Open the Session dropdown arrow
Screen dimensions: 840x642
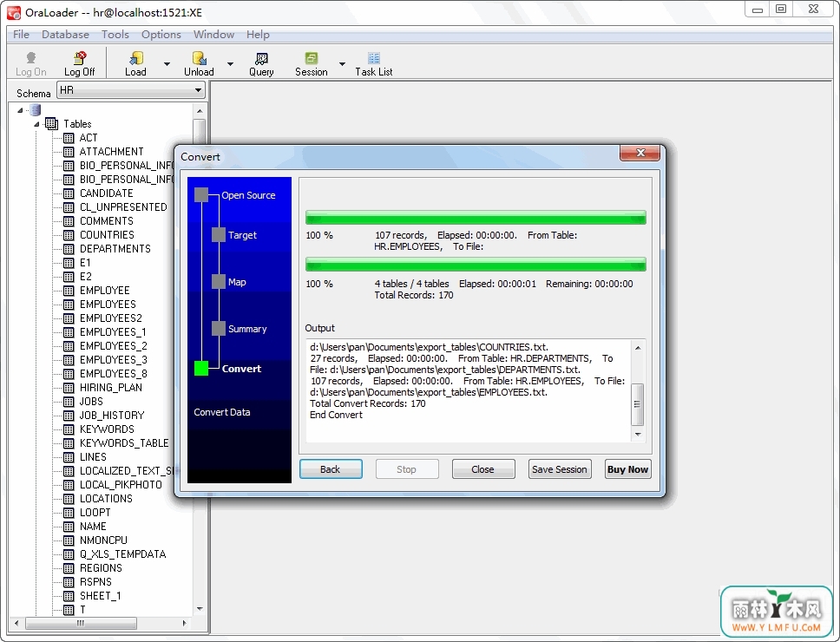click(x=342, y=63)
